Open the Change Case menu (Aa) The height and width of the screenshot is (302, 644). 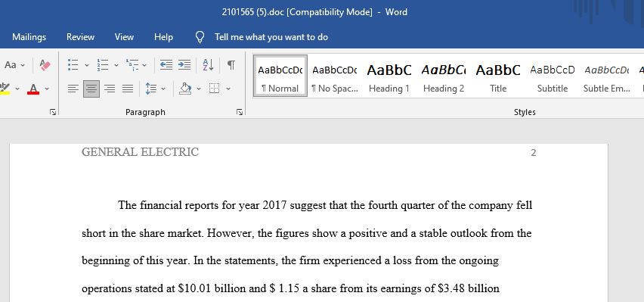click(x=14, y=65)
